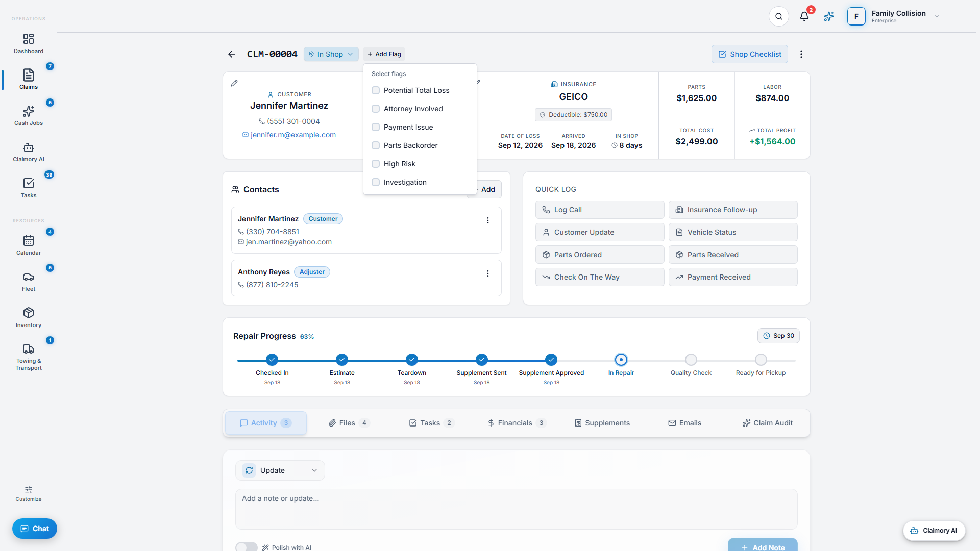Open Claimory AI sidebar item
Viewport: 980px width, 551px height.
point(29,152)
